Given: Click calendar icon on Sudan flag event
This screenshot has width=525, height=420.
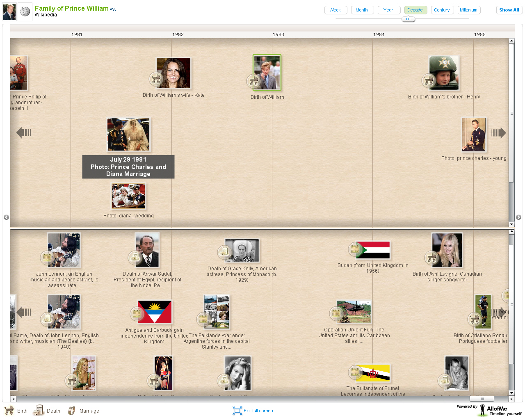Looking at the screenshot, I should coord(355,249).
